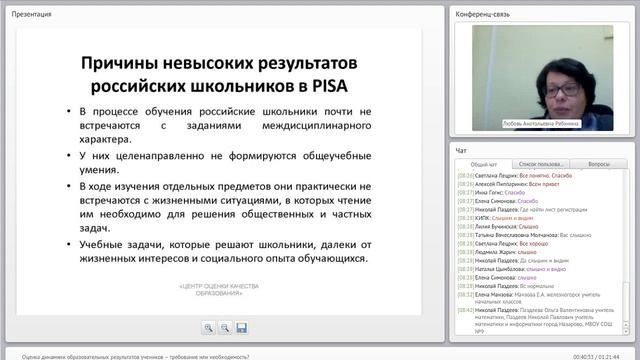Click the chat scrollbar thumb
This screenshot has width=640, height=360.
point(626,301)
